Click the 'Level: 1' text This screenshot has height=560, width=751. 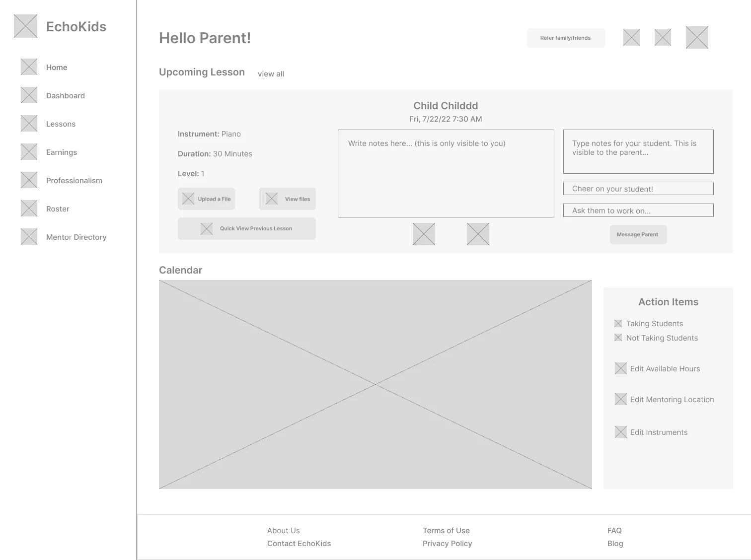(191, 174)
